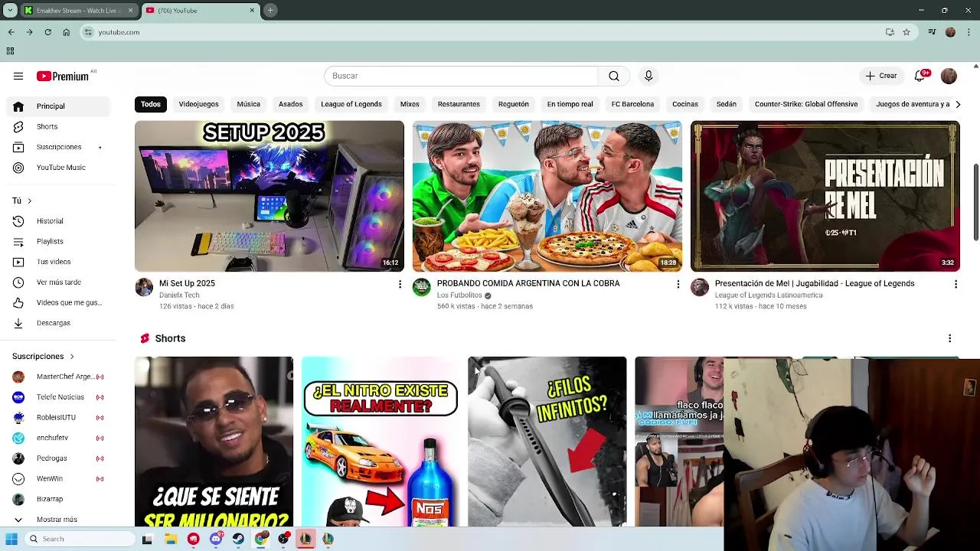980x551 pixels.
Task: Select the Todos filter chip
Action: click(x=151, y=104)
